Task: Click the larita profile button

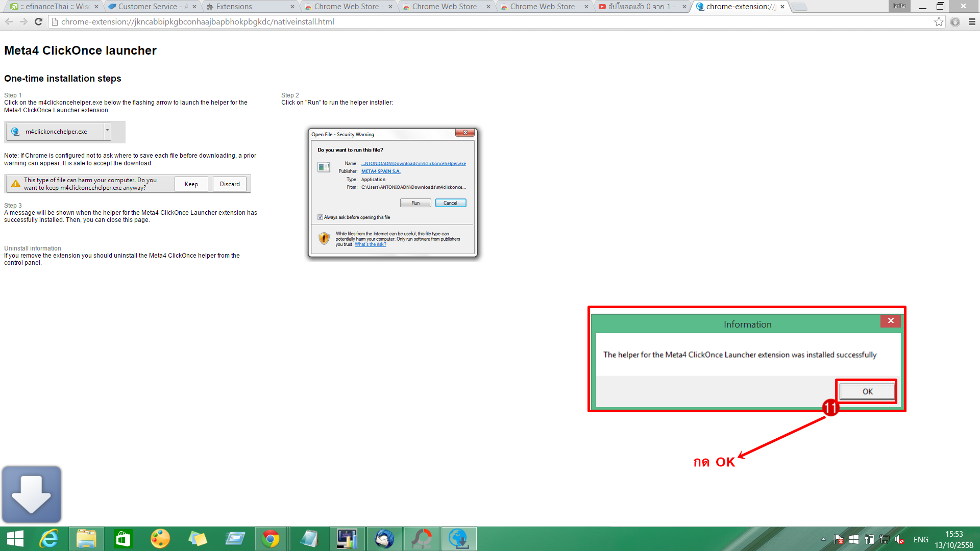Action: pos(899,6)
